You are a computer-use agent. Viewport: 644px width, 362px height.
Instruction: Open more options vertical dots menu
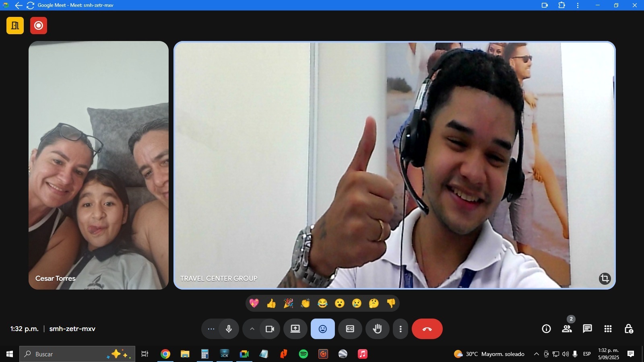click(400, 329)
